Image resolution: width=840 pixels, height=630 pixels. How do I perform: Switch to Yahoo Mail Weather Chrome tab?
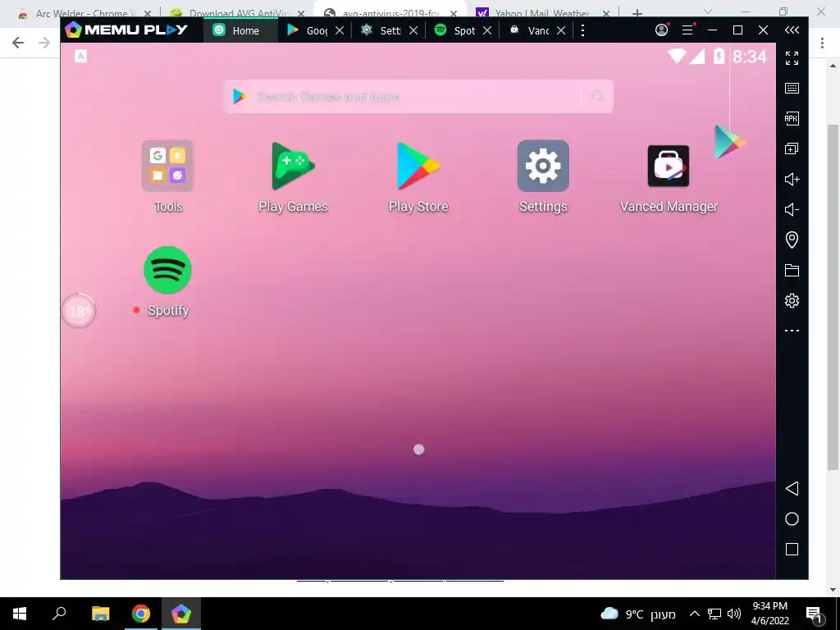pyautogui.click(x=542, y=13)
